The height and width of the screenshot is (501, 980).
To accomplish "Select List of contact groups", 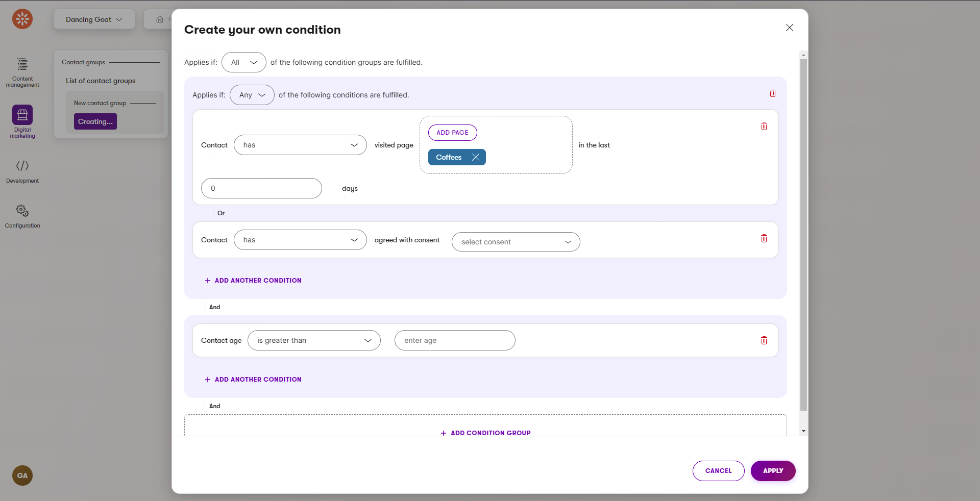I will [101, 81].
